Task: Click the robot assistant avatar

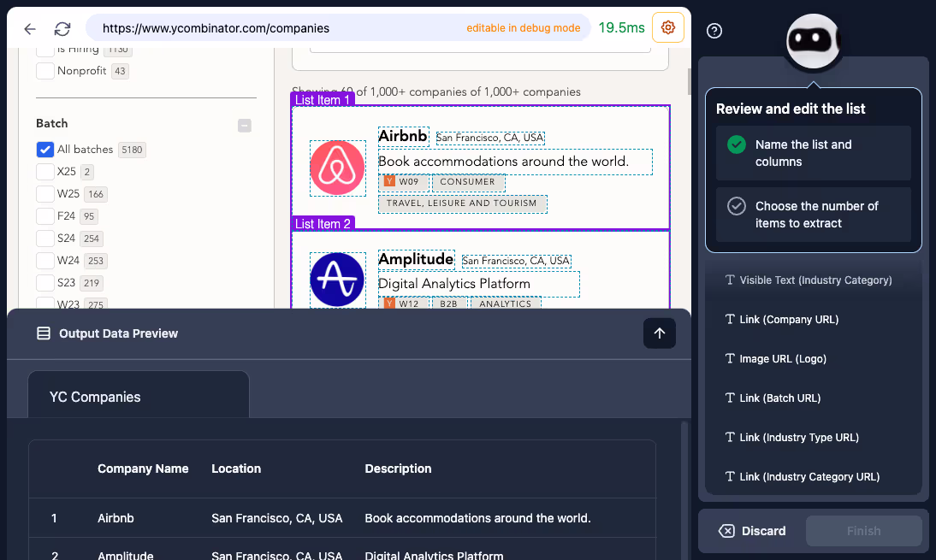Action: (x=812, y=40)
